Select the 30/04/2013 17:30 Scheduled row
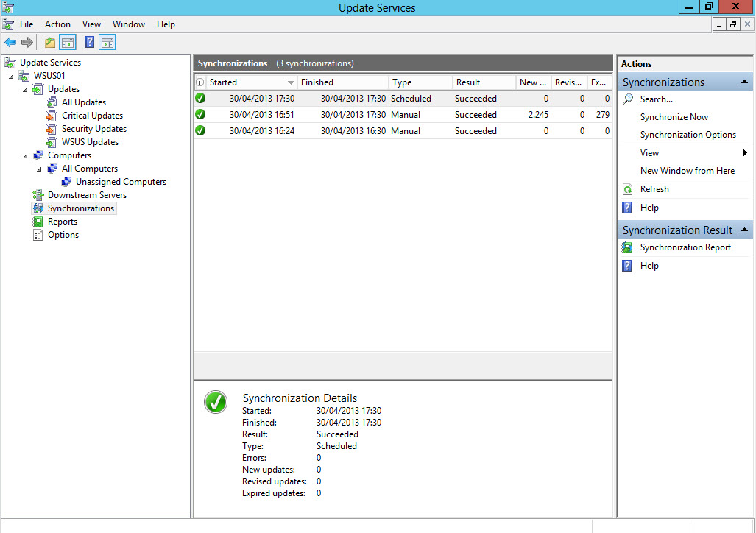The width and height of the screenshot is (756, 533). tap(403, 99)
